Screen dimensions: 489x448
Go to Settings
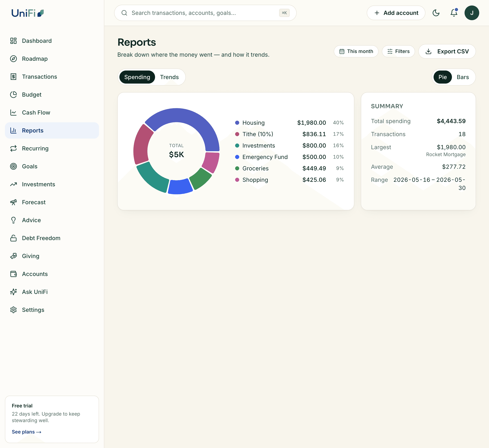(x=52, y=310)
